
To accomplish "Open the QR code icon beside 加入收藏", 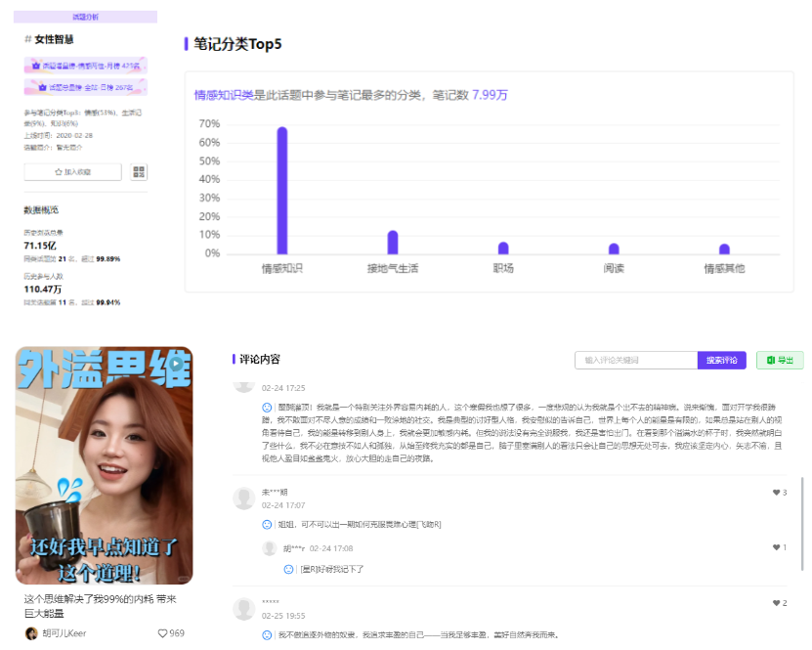I will [x=140, y=171].
